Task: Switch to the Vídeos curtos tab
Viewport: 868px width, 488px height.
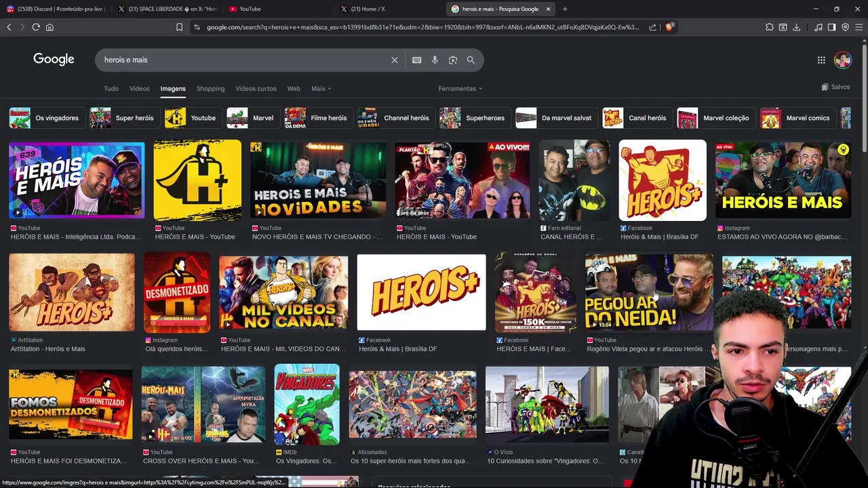Action: (256, 89)
